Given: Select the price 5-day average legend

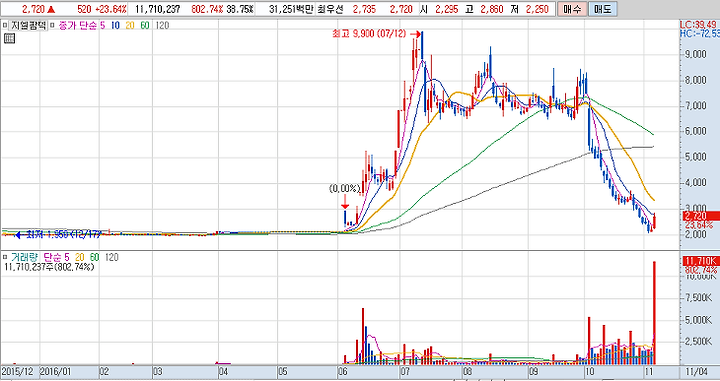Looking at the screenshot, I should pos(102,26).
